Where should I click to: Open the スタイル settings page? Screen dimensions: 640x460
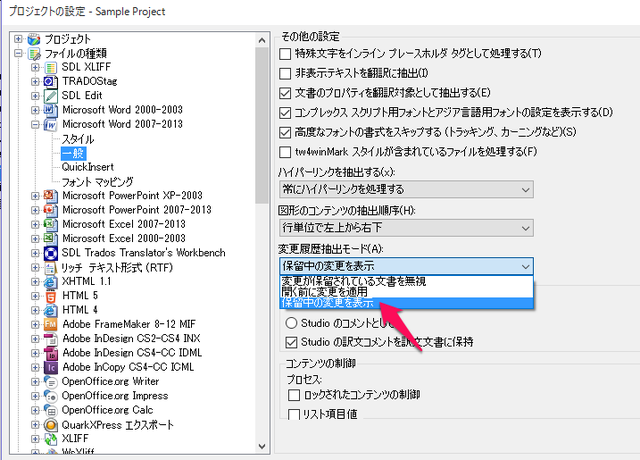[78, 139]
